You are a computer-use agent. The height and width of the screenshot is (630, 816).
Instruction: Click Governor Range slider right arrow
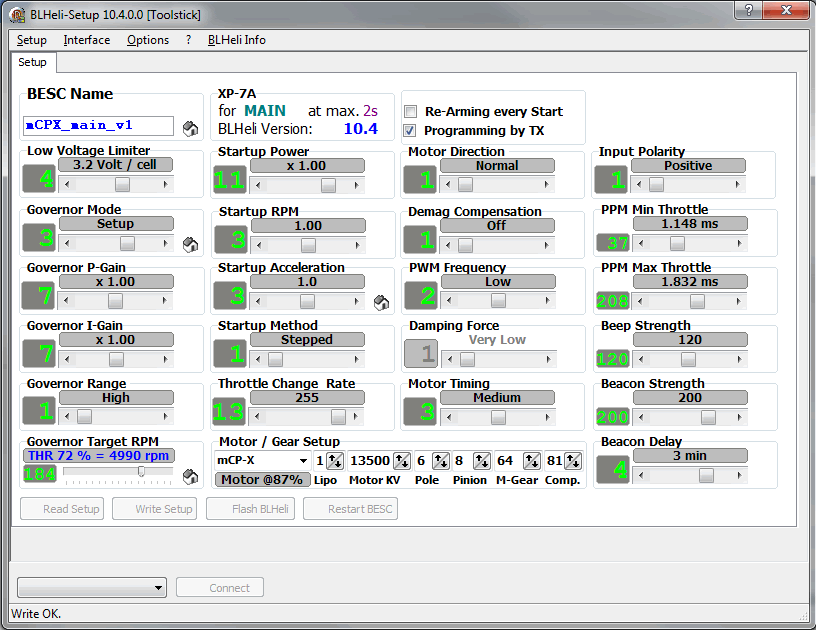165,416
